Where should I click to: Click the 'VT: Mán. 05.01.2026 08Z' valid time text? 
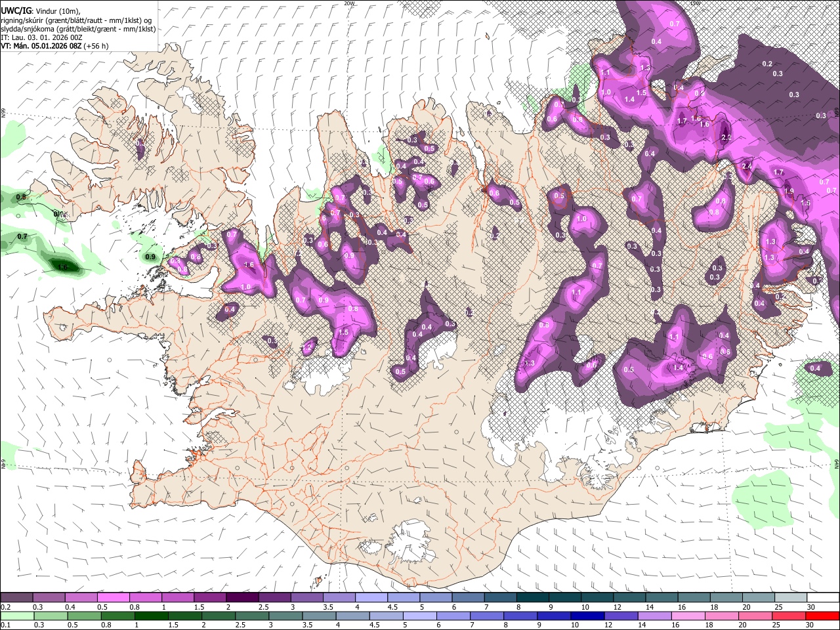[41, 46]
